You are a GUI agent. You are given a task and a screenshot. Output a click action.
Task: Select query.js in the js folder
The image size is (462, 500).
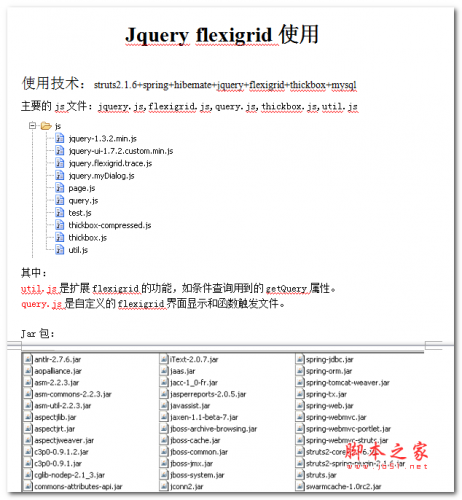click(x=83, y=201)
